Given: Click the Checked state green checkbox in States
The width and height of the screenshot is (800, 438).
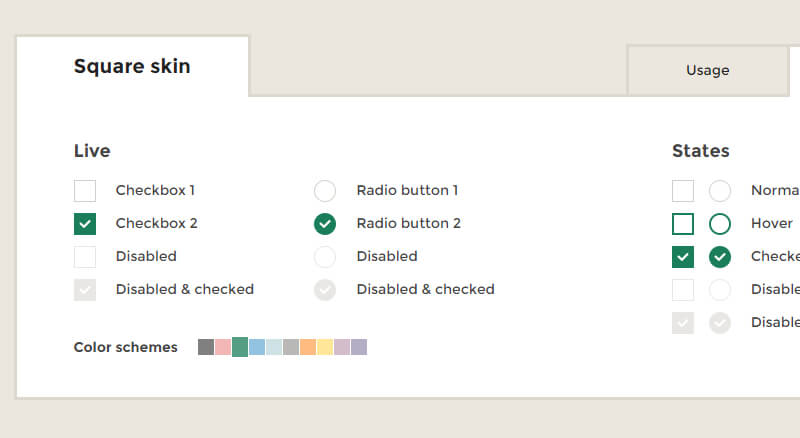Looking at the screenshot, I should [x=683, y=257].
